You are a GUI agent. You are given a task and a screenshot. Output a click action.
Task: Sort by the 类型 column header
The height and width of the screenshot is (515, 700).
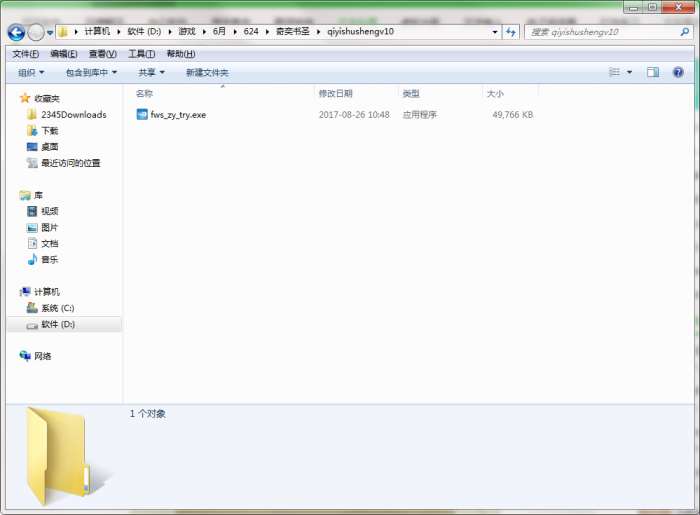click(x=411, y=94)
